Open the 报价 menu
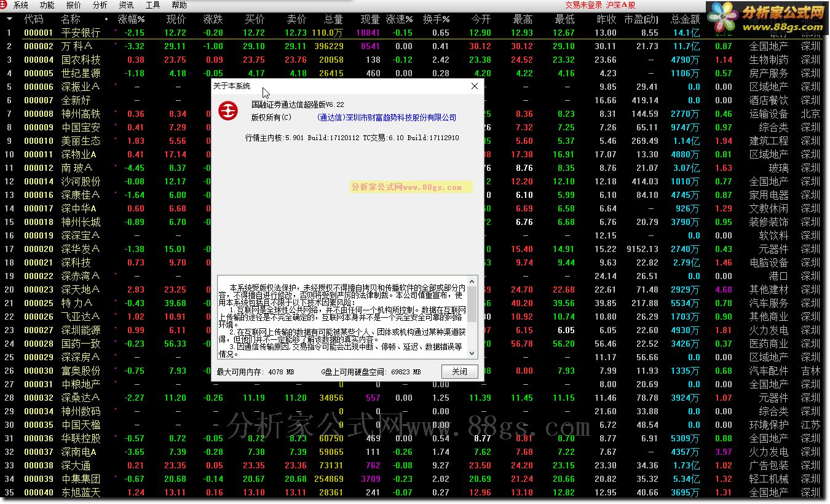830x504 pixels. [73, 6]
